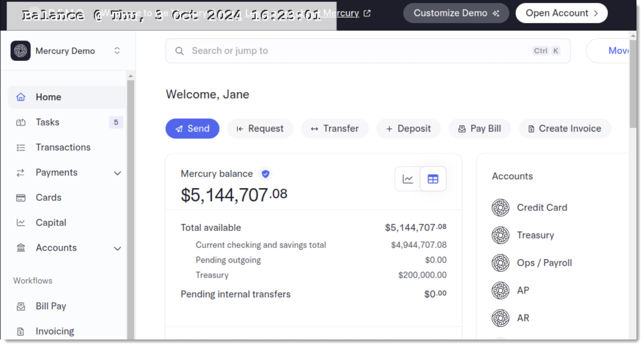Click the search magnifier icon
The height and width of the screenshot is (347, 644).
pyautogui.click(x=179, y=51)
